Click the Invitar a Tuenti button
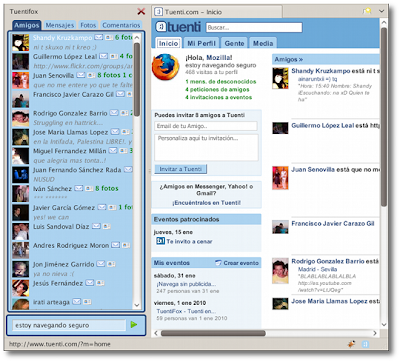The height and width of the screenshot is (362, 400). point(181,169)
